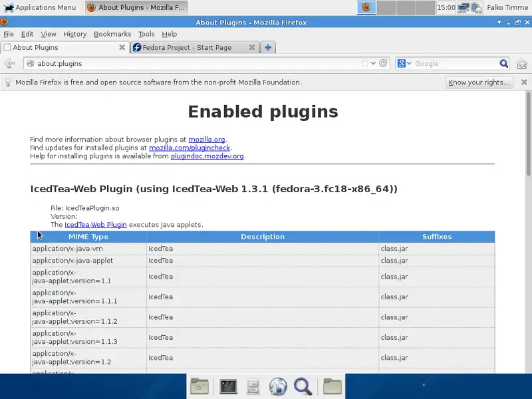Open the address bar history dropdown arrow
Screen dimensions: 532x399
tap(373, 63)
